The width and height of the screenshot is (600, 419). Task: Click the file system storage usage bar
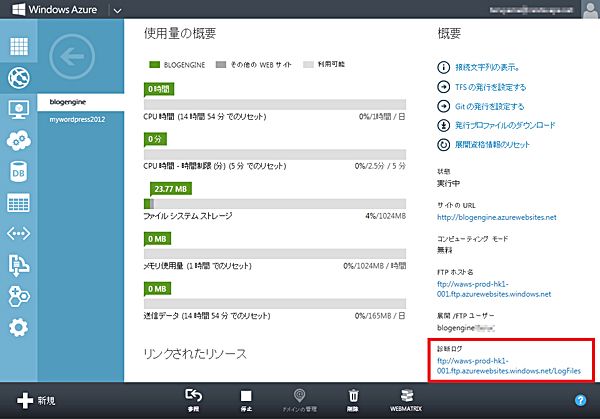pyautogui.click(x=275, y=204)
